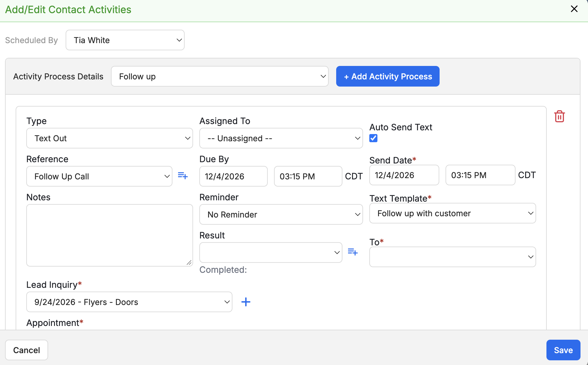Expand the Activity Process Details dropdown

(220, 76)
